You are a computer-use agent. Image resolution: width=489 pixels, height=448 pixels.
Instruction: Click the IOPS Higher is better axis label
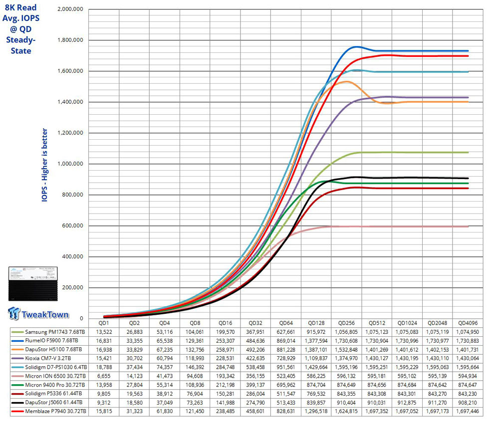[44, 165]
